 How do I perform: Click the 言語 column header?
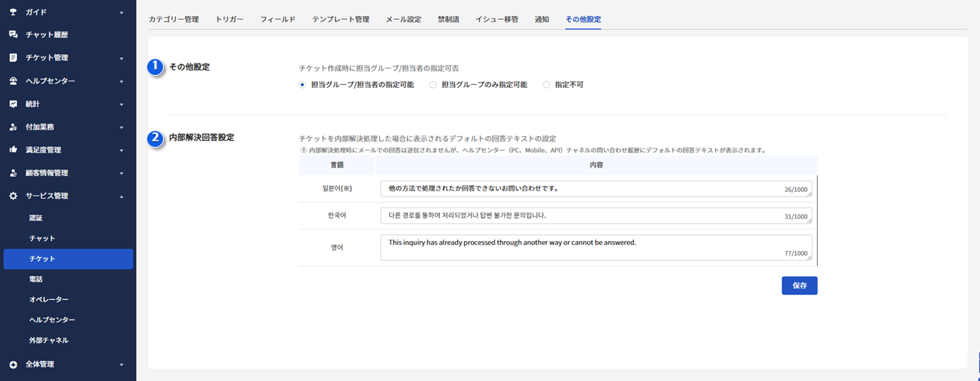coord(337,164)
